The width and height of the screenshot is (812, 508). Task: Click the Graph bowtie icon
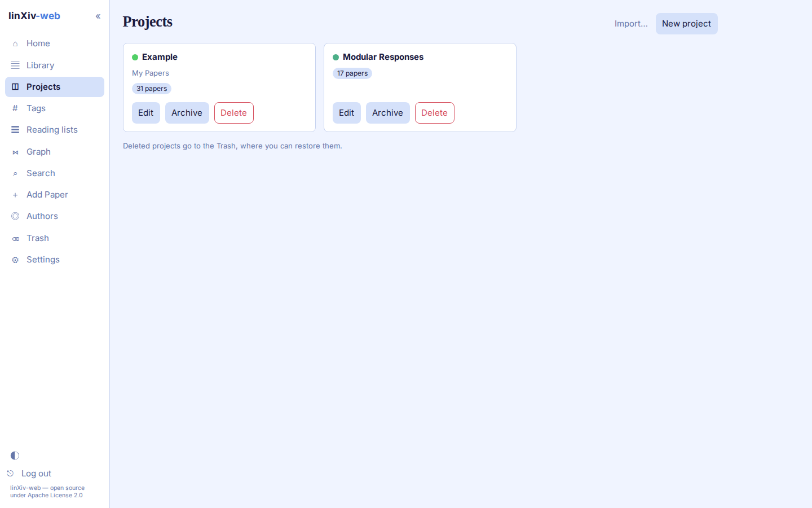coord(15,152)
